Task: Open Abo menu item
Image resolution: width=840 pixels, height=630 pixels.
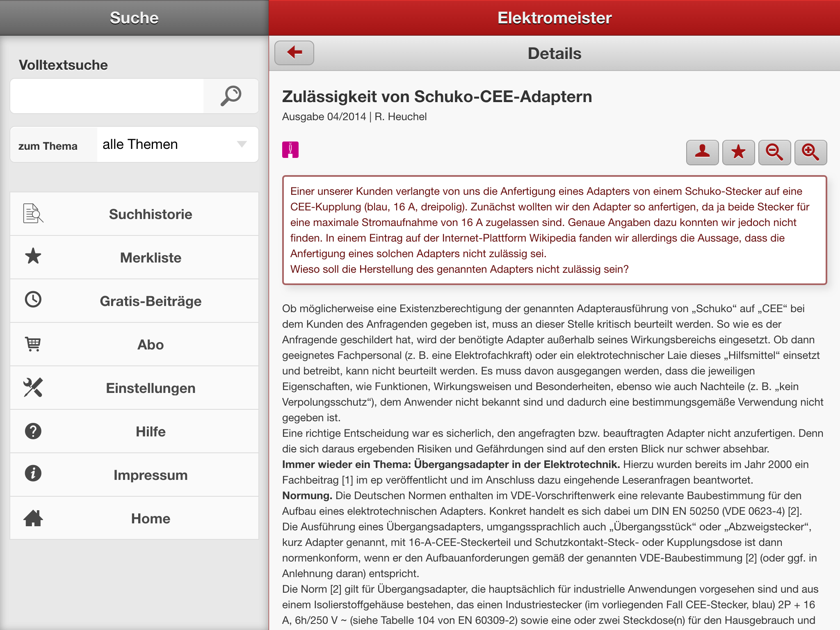Action: 135,345
